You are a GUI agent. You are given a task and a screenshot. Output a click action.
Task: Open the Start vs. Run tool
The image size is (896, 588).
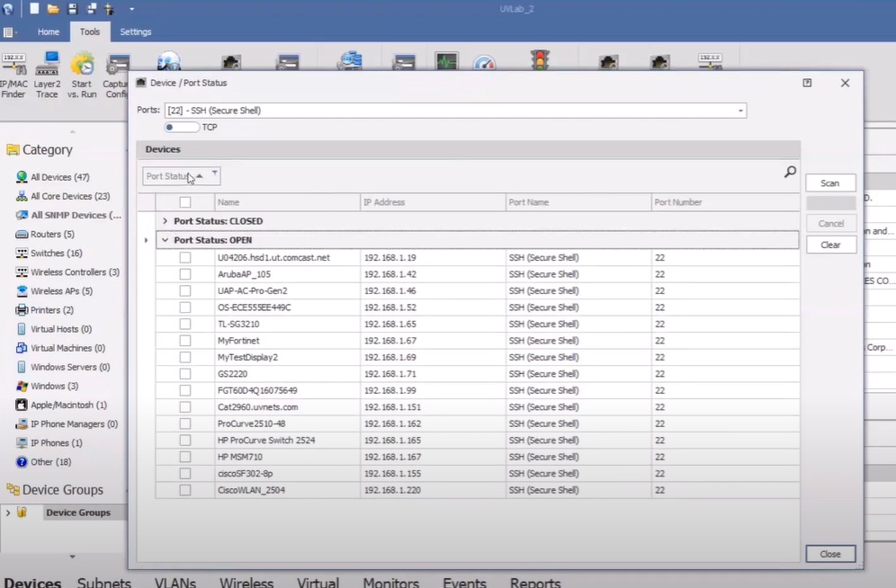pyautogui.click(x=82, y=75)
